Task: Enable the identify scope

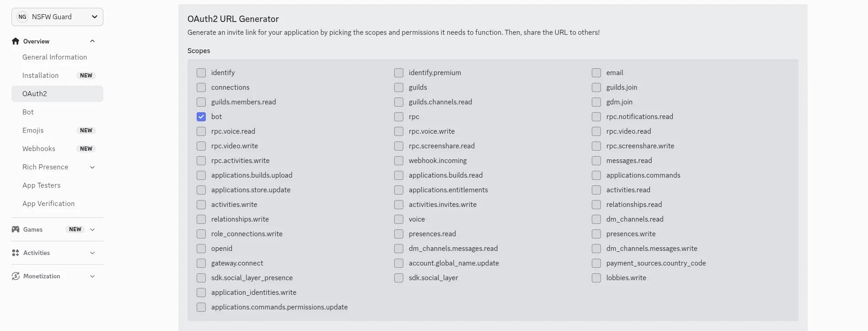Action: pos(201,72)
